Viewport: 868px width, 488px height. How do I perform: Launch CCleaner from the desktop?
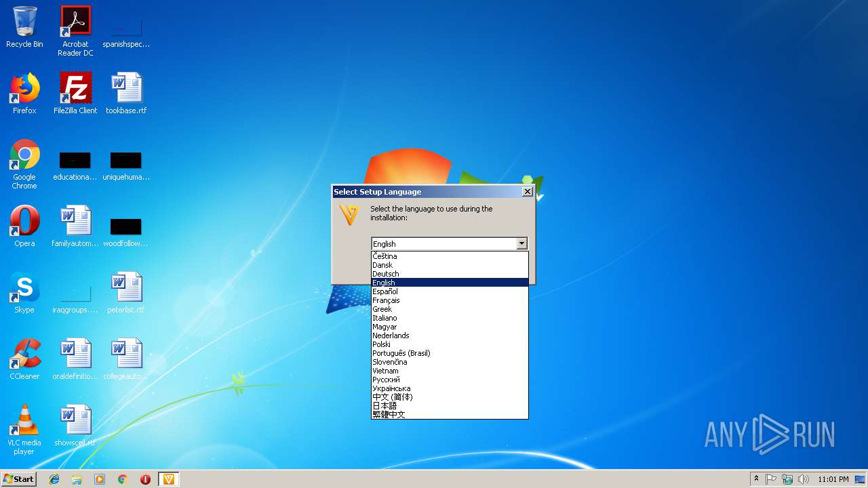tap(24, 359)
